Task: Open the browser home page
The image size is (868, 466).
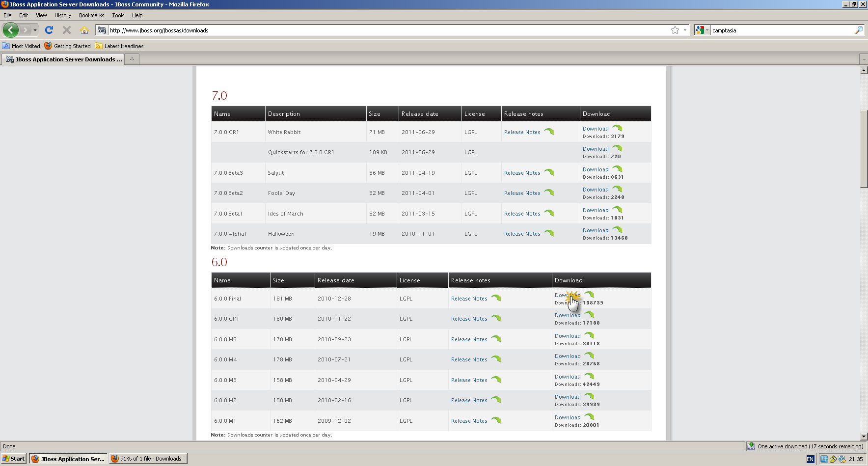Action: 84,30
